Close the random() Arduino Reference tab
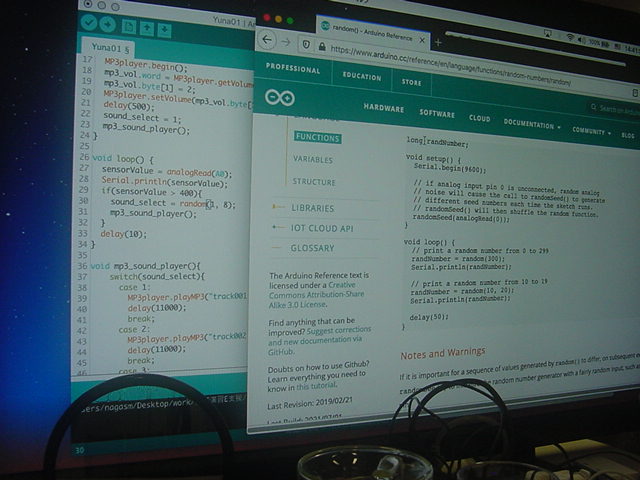640x480 pixels. pos(422,40)
